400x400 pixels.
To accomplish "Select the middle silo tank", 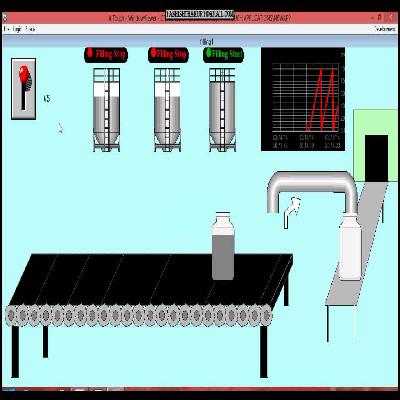I will pyautogui.click(x=167, y=110).
